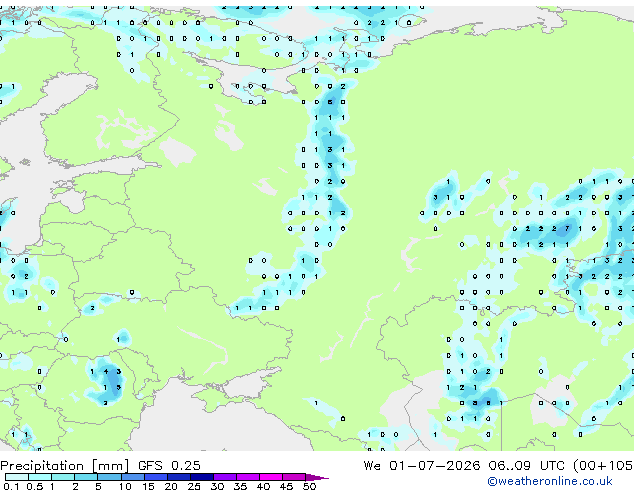Click the '45' legend scale label
The height and width of the screenshot is (490, 634).
pos(286,486)
